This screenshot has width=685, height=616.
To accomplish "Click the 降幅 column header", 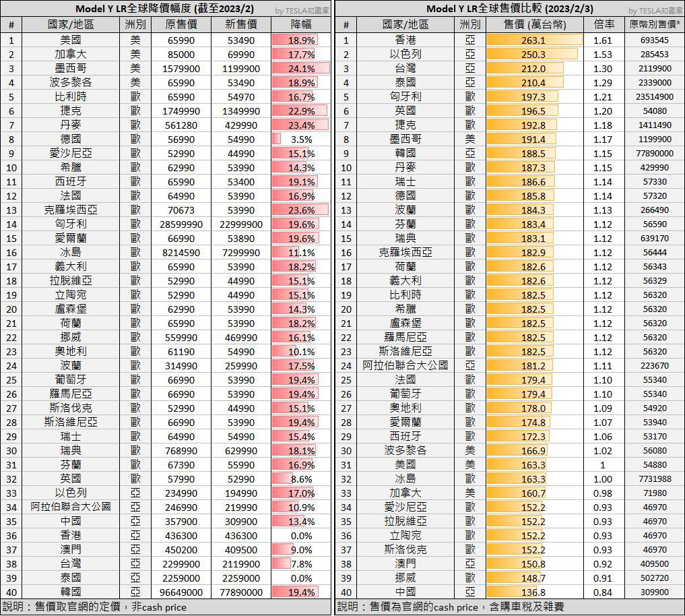I will coord(301,24).
